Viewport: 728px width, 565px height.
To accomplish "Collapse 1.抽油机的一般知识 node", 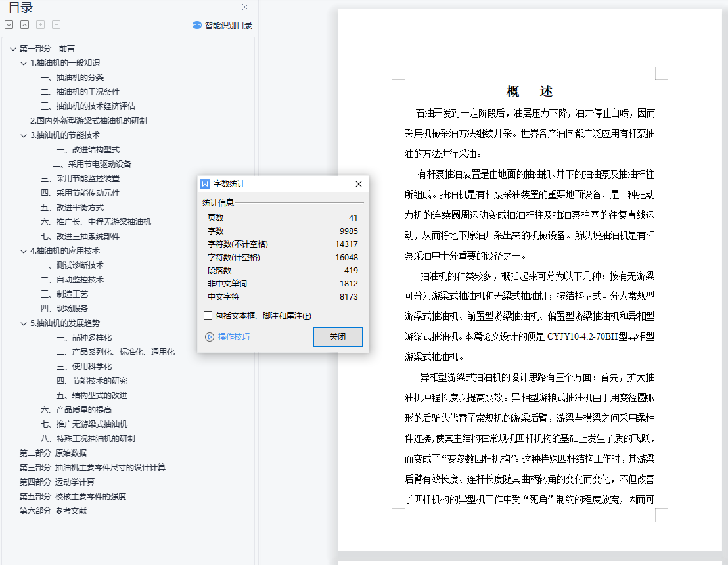I will [23, 63].
